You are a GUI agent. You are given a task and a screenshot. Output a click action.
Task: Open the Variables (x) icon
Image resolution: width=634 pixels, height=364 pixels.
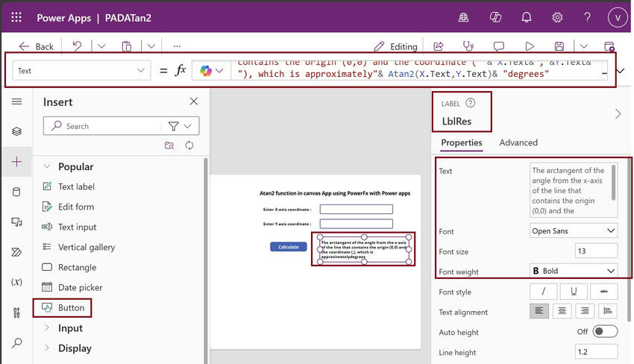(16, 282)
